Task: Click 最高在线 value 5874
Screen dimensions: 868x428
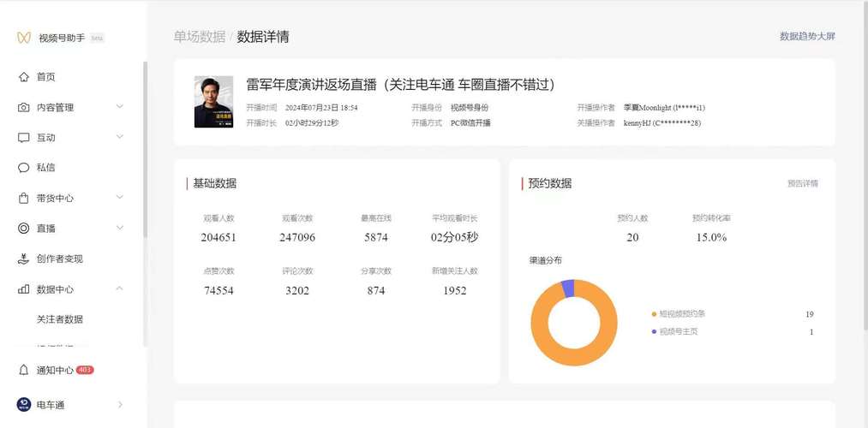Action: pyautogui.click(x=376, y=238)
